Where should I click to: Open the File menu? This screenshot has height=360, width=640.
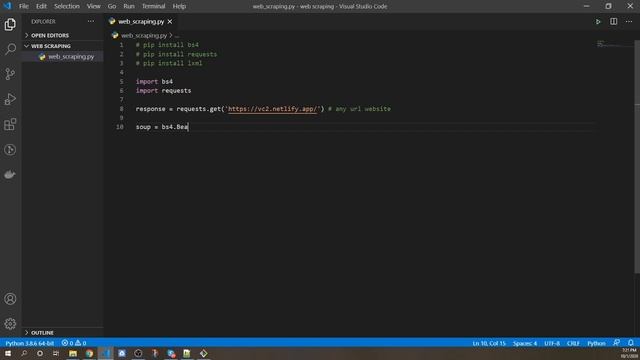[24, 6]
